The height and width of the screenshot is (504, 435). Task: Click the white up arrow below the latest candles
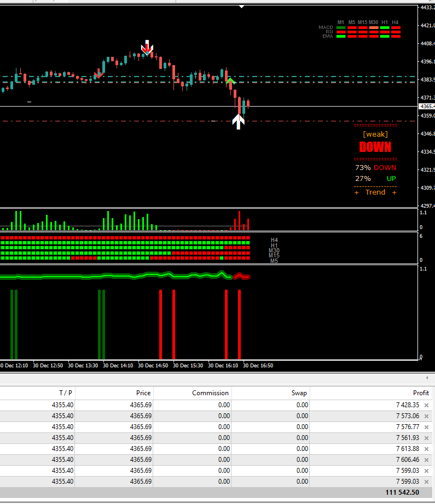[238, 121]
